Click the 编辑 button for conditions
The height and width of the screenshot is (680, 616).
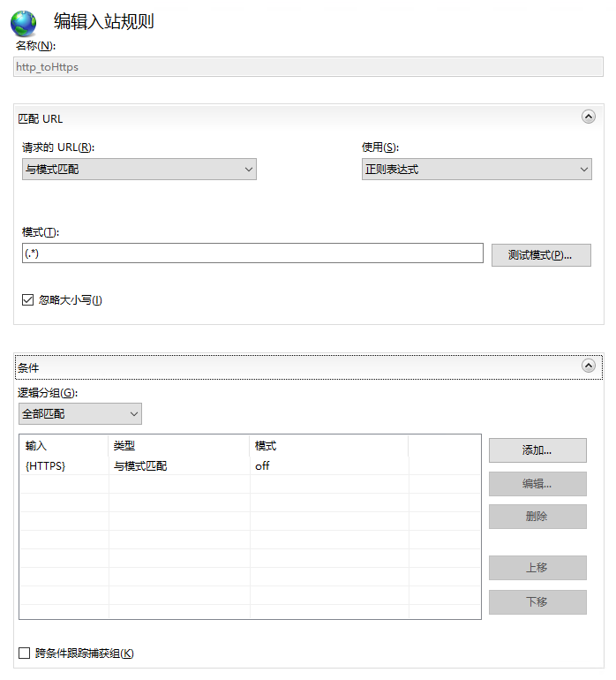[x=537, y=484]
